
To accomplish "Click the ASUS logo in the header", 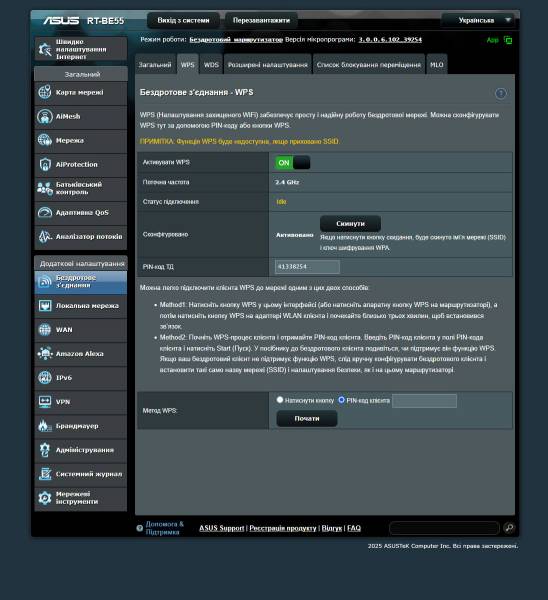I will (61, 20).
